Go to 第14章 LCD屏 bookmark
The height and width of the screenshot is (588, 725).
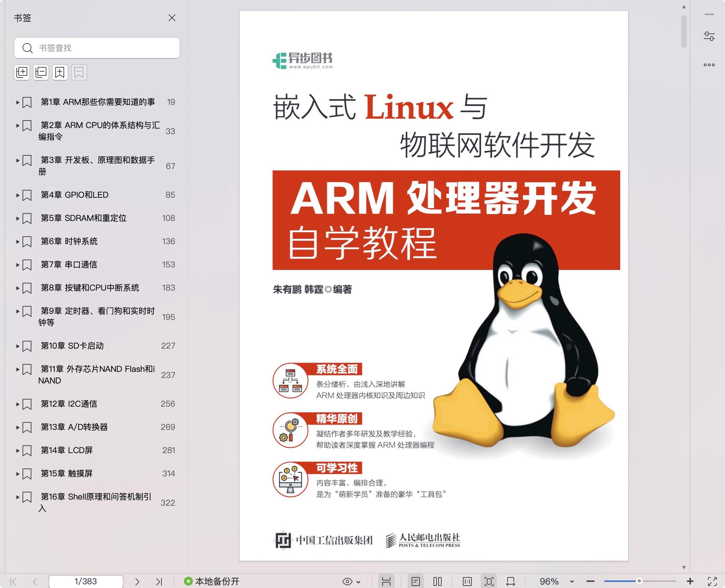click(x=67, y=450)
